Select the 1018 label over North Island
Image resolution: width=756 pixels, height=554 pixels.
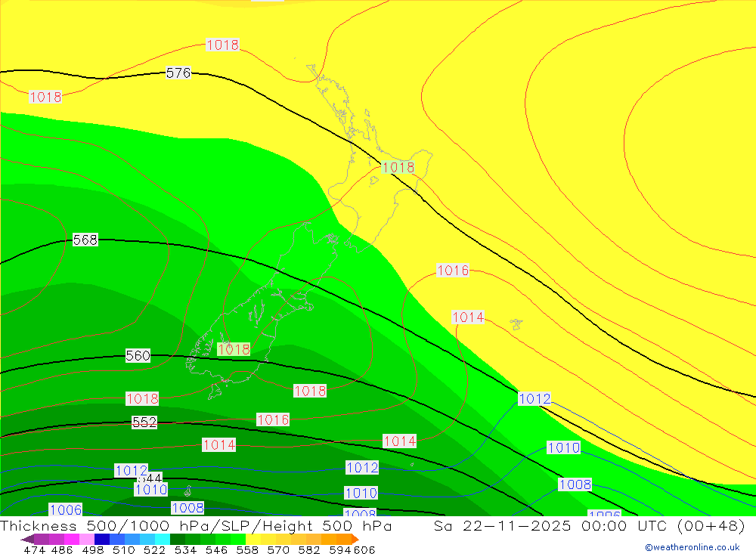click(398, 167)
